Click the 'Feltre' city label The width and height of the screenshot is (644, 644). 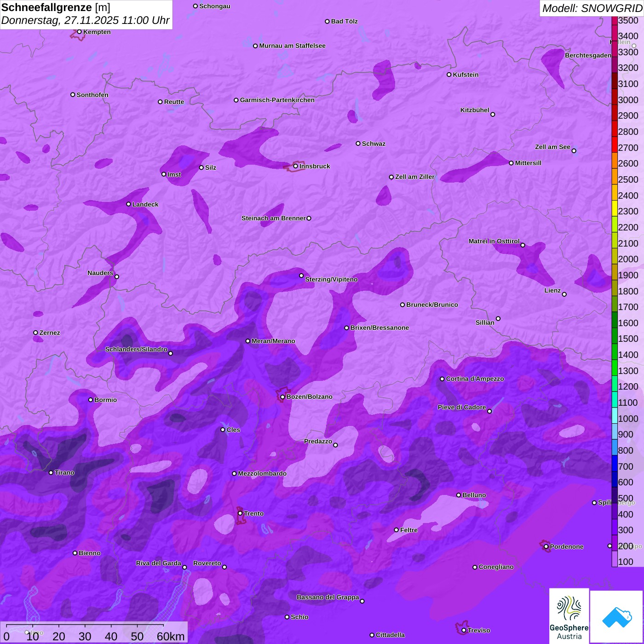tap(409, 530)
